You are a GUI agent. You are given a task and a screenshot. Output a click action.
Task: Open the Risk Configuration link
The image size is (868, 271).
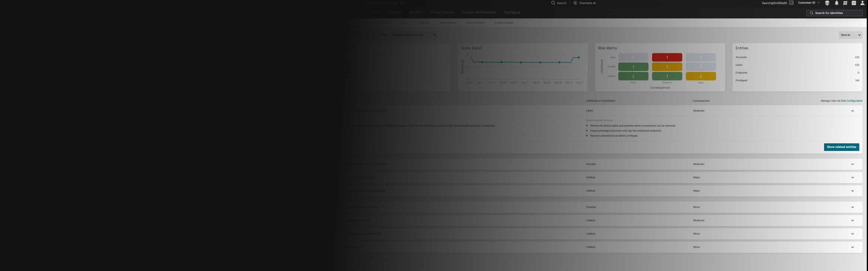[851, 101]
